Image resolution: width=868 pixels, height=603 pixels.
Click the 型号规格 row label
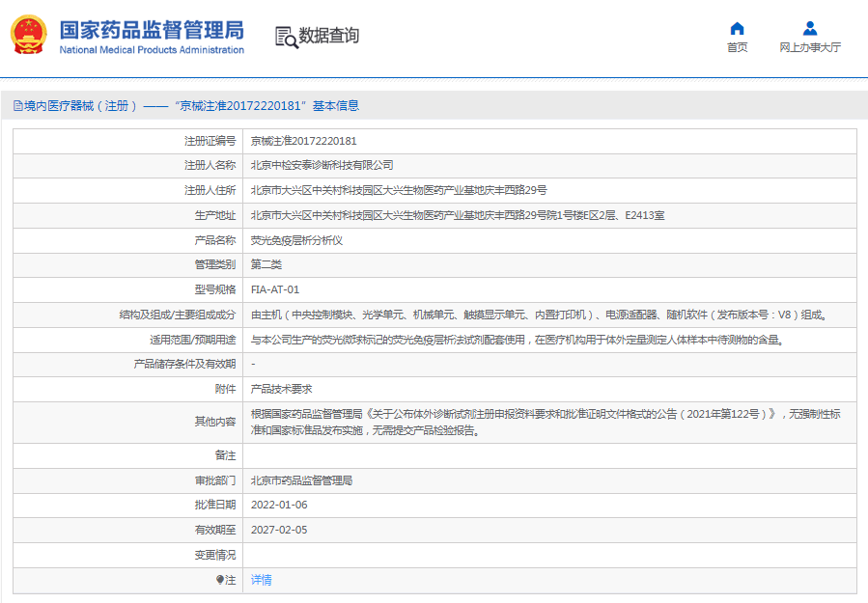[x=214, y=289]
